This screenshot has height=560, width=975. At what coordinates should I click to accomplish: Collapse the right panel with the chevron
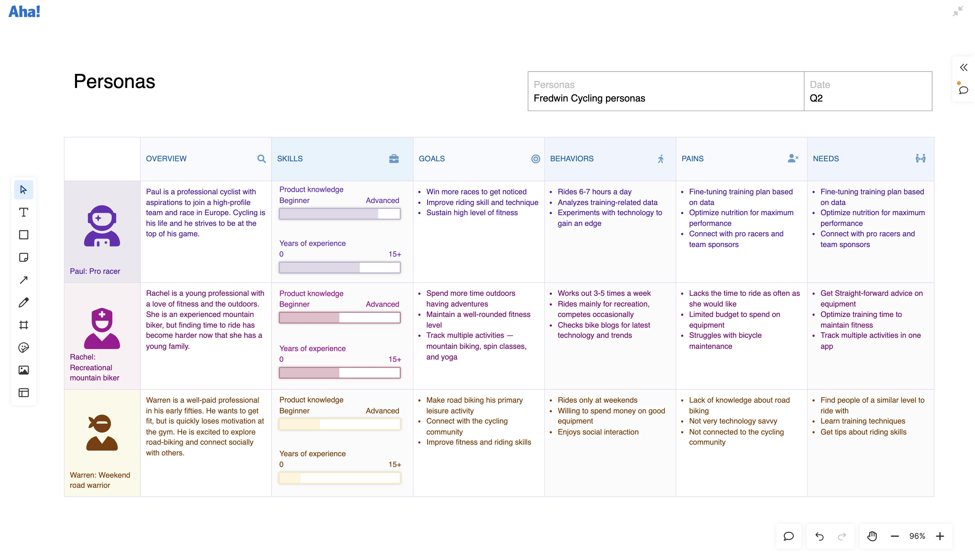964,67
